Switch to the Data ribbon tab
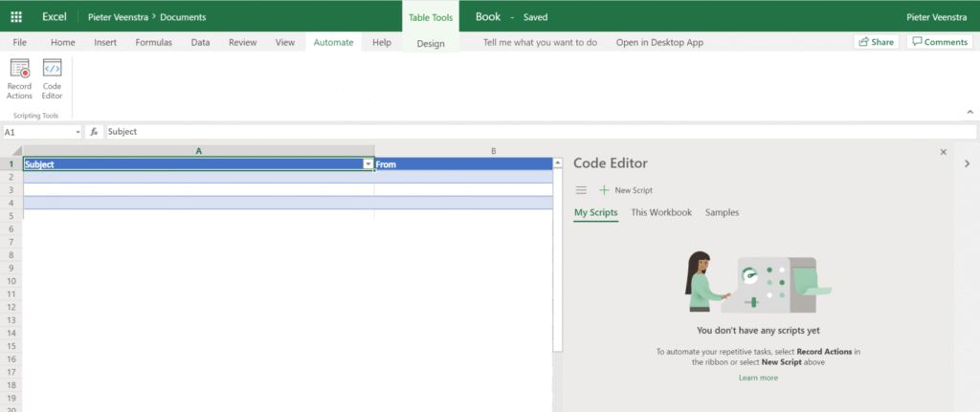The image size is (980, 412). pyautogui.click(x=200, y=42)
